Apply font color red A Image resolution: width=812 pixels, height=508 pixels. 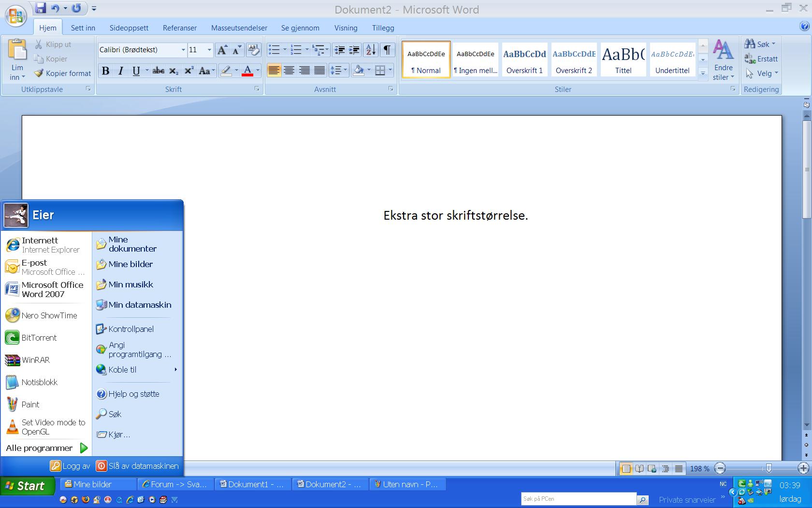247,71
